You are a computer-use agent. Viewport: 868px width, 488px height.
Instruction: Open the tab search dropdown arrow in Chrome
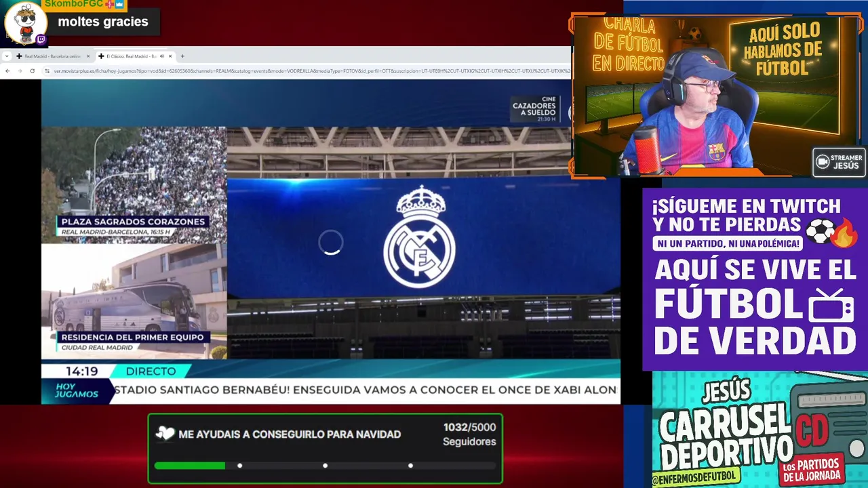(x=6, y=56)
